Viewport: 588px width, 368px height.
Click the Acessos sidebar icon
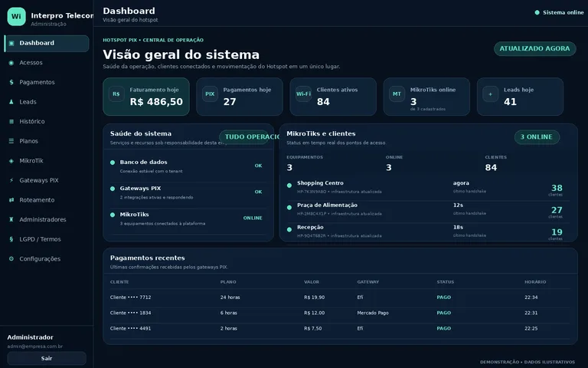11,63
